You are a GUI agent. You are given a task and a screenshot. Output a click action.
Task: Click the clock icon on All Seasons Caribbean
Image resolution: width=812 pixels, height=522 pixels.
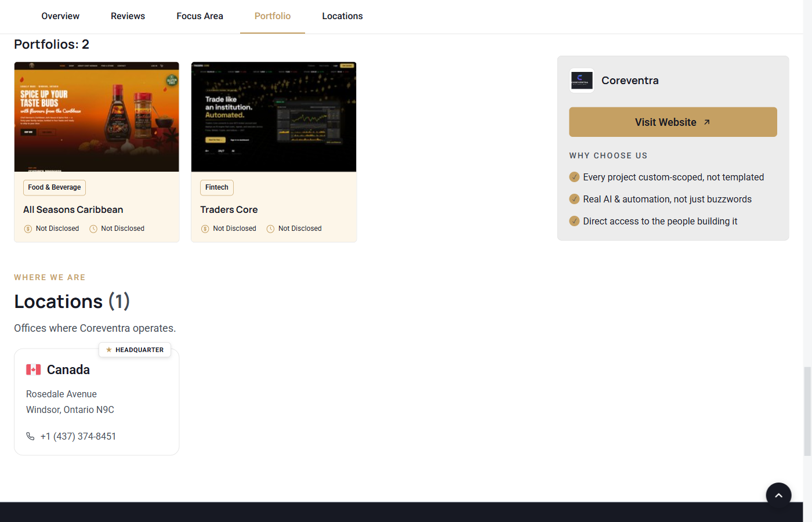93,229
